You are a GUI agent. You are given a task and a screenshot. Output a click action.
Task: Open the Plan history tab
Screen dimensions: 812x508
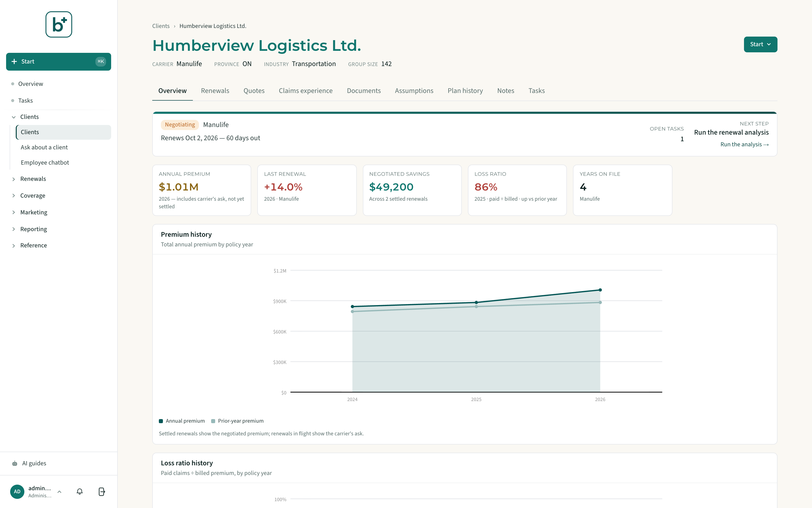click(465, 91)
